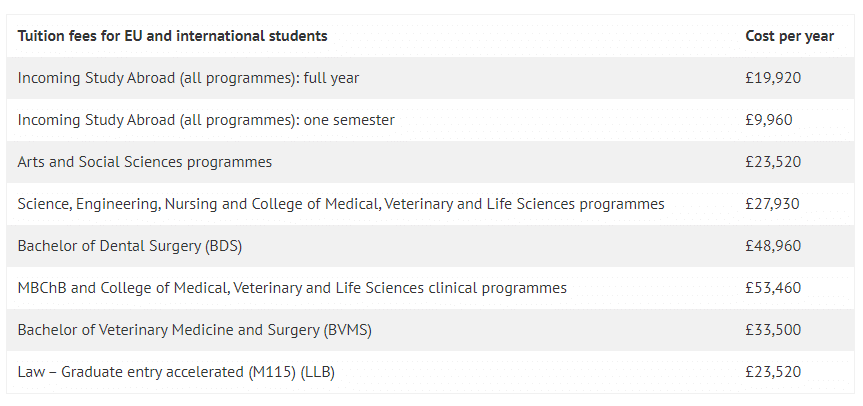
Task: Select the Bachelor of Dental Surgery (BDS) row
Action: click(x=430, y=246)
